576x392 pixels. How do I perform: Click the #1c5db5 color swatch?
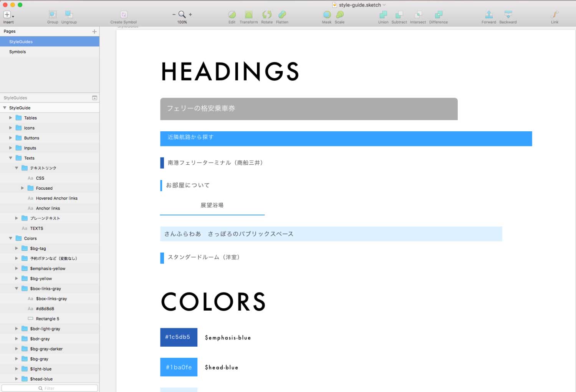(x=179, y=337)
